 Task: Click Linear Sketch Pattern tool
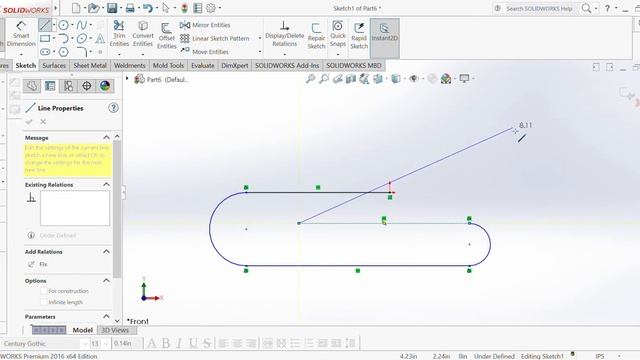[x=215, y=38]
